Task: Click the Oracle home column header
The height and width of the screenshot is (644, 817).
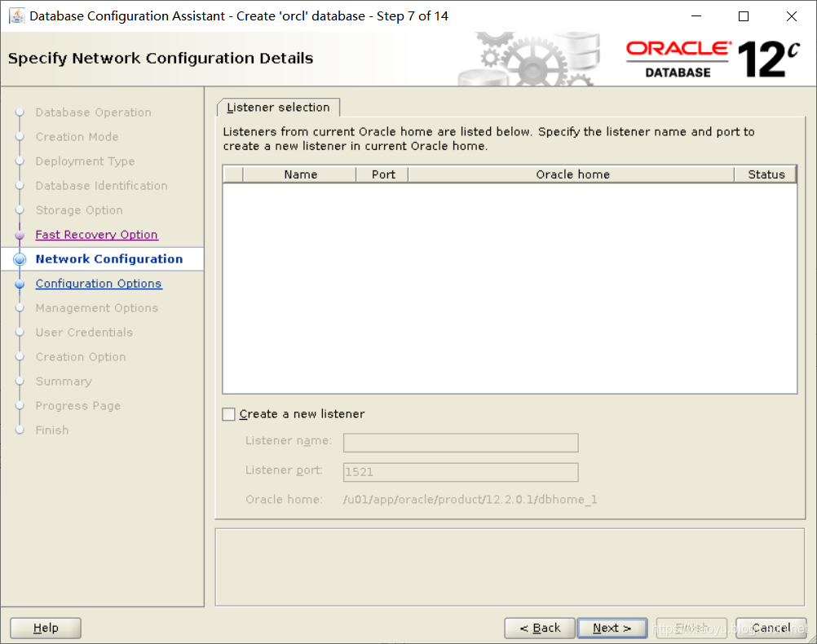Action: pos(572,174)
